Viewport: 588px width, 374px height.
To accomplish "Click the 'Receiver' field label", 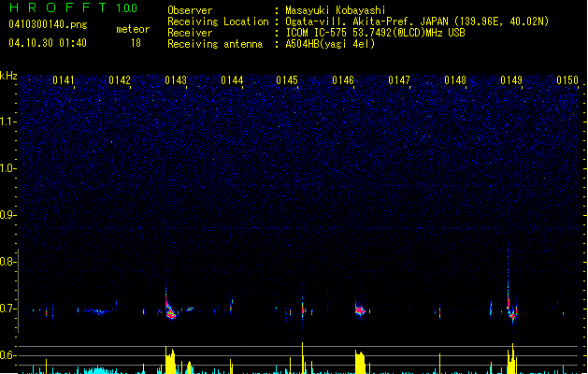I will pyautogui.click(x=190, y=33).
